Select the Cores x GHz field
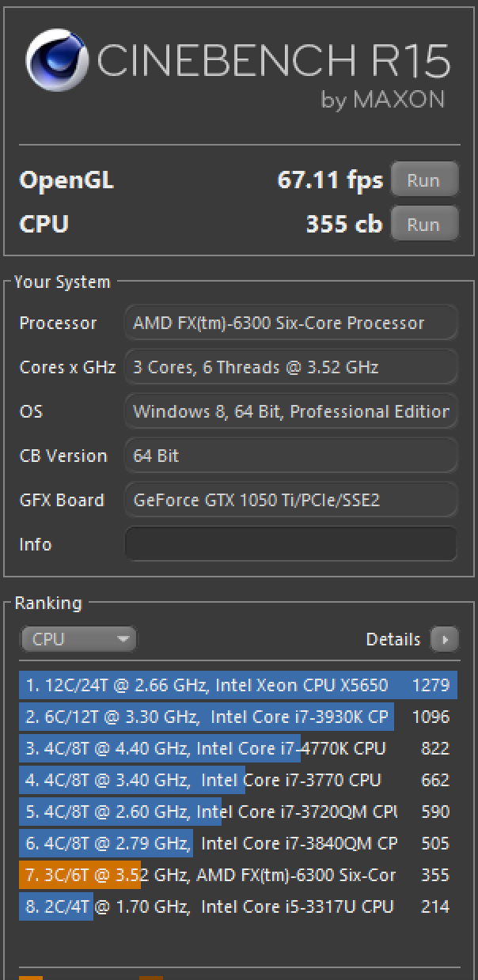478x980 pixels. (x=291, y=367)
